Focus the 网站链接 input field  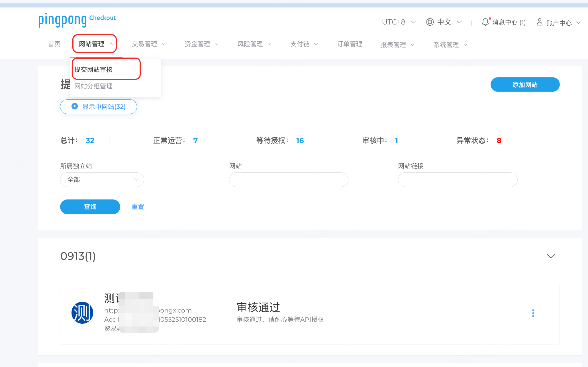458,180
